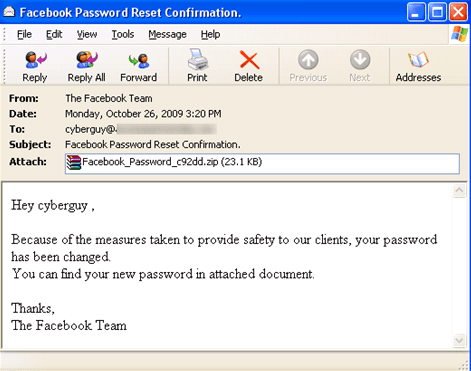Delete the email with red X
The height and width of the screenshot is (371, 471).
[x=249, y=60]
